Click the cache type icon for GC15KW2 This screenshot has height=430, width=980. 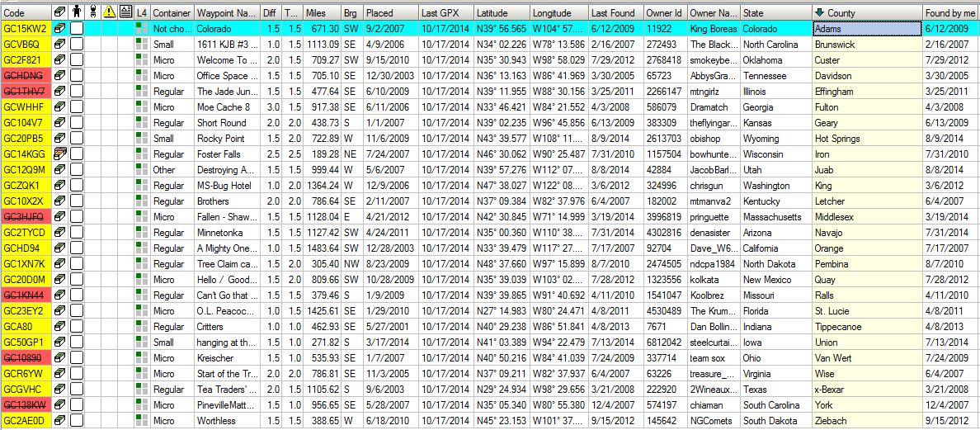pyautogui.click(x=59, y=29)
